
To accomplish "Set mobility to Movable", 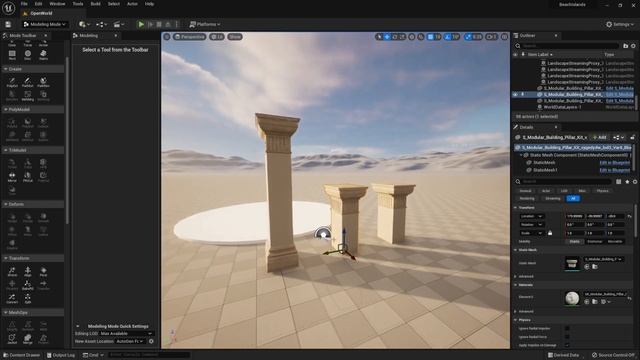I will [x=615, y=241].
